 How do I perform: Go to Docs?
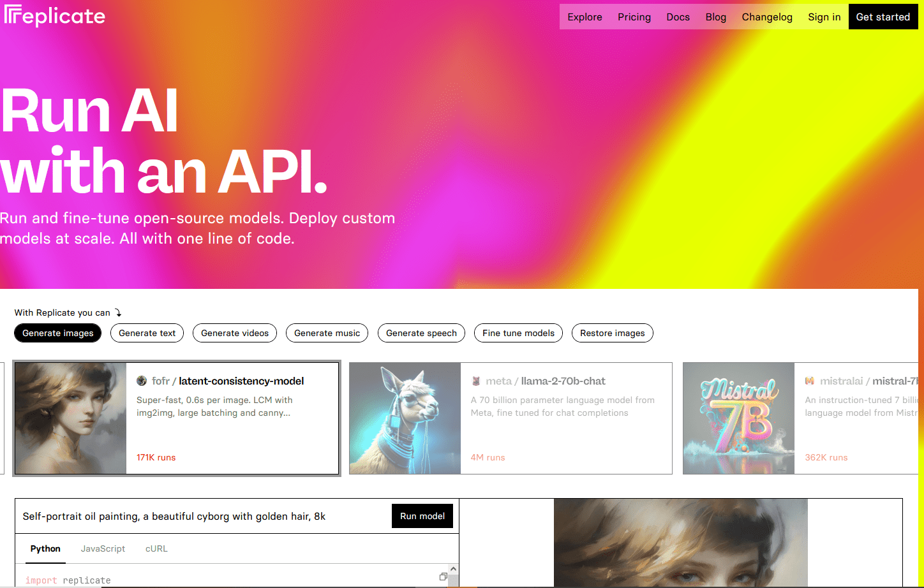(x=678, y=17)
